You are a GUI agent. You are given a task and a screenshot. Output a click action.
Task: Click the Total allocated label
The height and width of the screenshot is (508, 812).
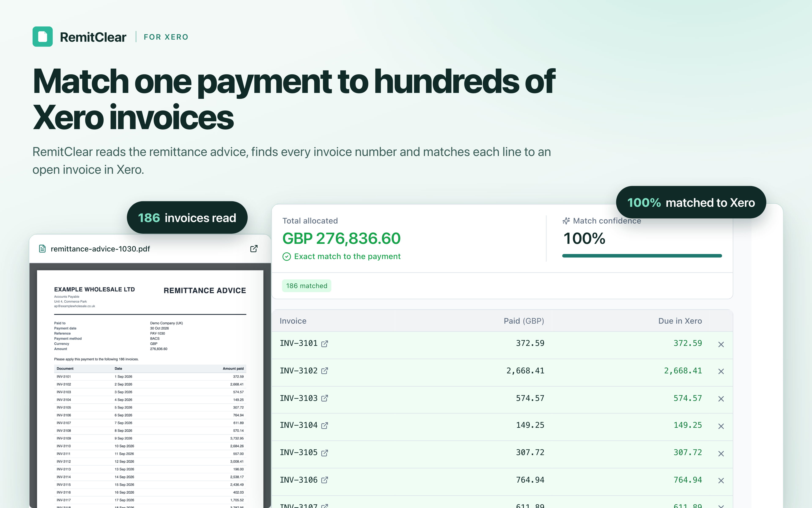(x=310, y=221)
